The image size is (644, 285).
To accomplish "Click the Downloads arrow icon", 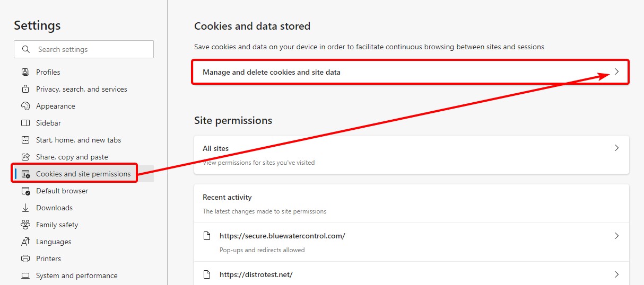I will (25, 208).
